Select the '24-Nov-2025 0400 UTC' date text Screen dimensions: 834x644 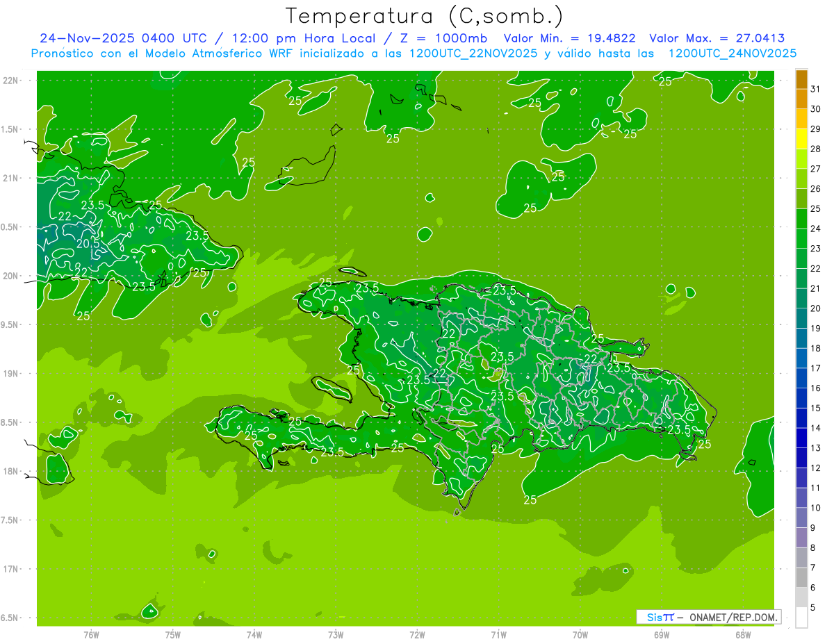123,38
